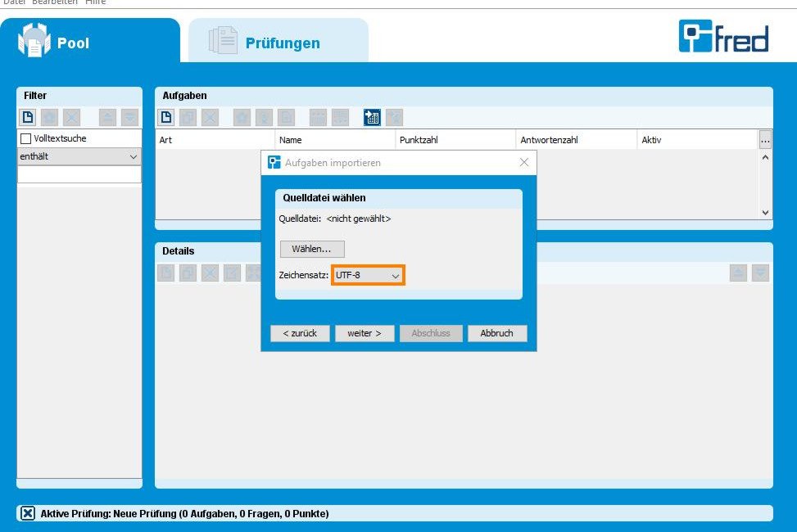Click the greyed delete X icon in Aufgaben toolbar
Screen dimensions: 797x532
[x=210, y=117]
